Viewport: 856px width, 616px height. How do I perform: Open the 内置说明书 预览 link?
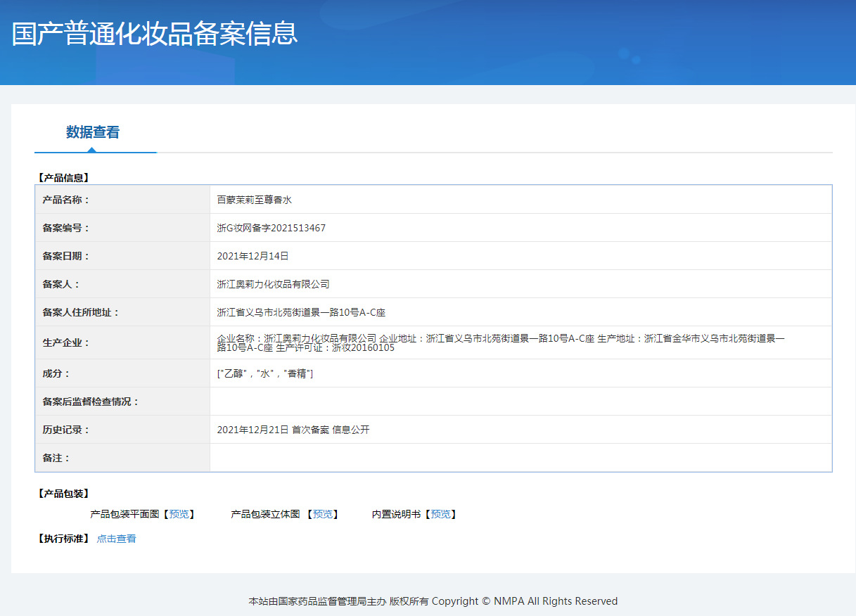(x=441, y=515)
